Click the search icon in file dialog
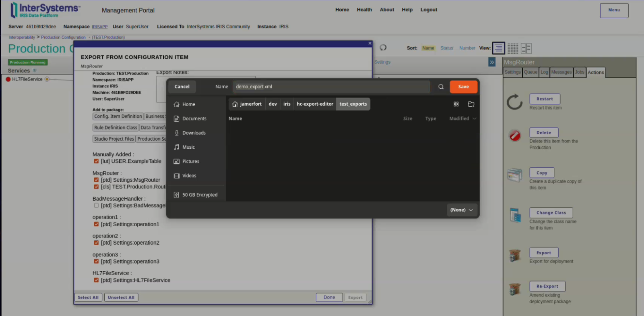 click(441, 87)
